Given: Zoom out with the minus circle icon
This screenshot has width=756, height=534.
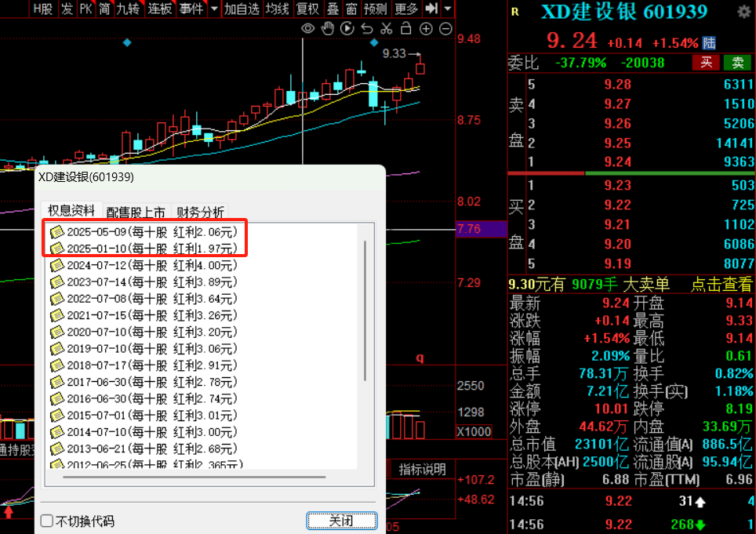Looking at the screenshot, I should [446, 29].
